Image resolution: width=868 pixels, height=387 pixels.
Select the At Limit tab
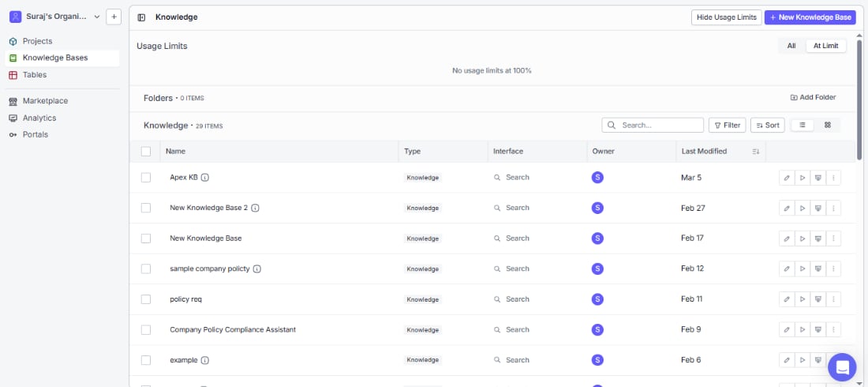coord(826,46)
